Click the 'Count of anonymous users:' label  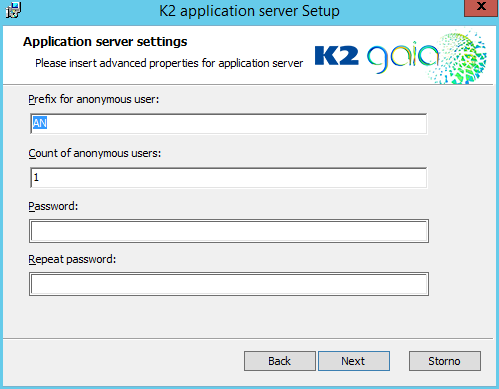(x=95, y=153)
